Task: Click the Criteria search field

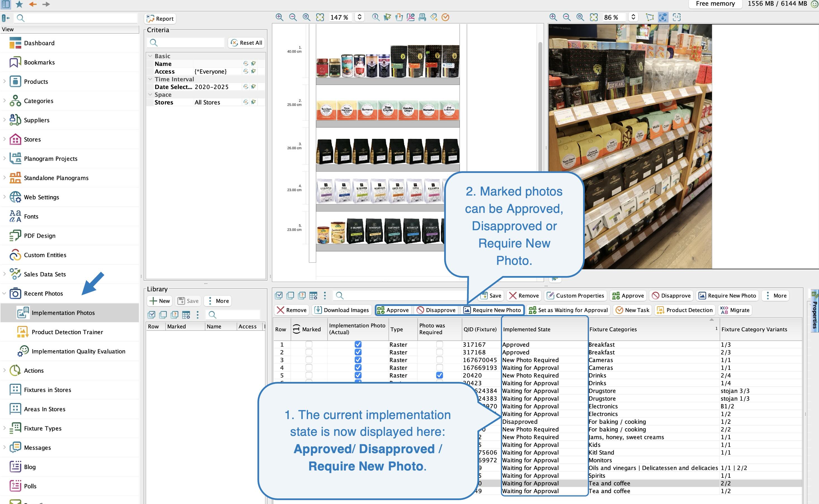Action: click(186, 43)
